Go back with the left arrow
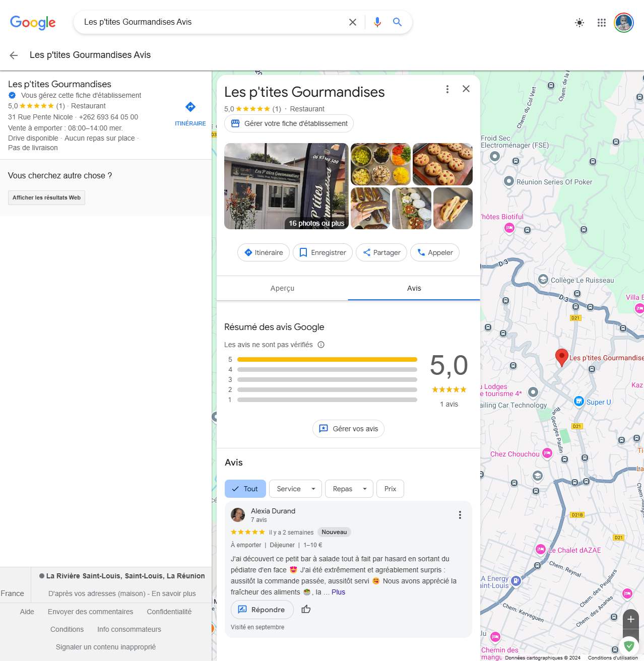This screenshot has width=644, height=661. click(14, 55)
